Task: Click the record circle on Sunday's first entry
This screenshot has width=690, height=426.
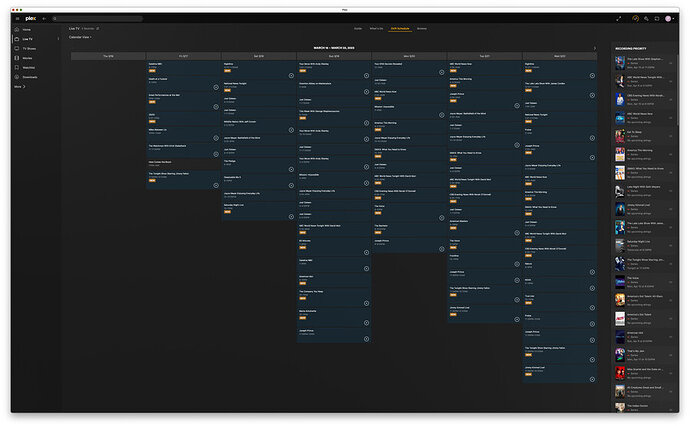Action: [x=366, y=76]
